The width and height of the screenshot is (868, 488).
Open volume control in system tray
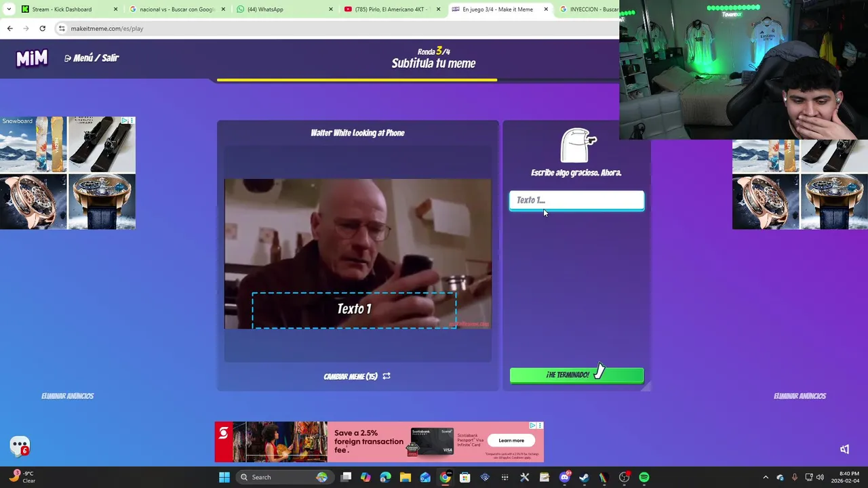tap(820, 477)
